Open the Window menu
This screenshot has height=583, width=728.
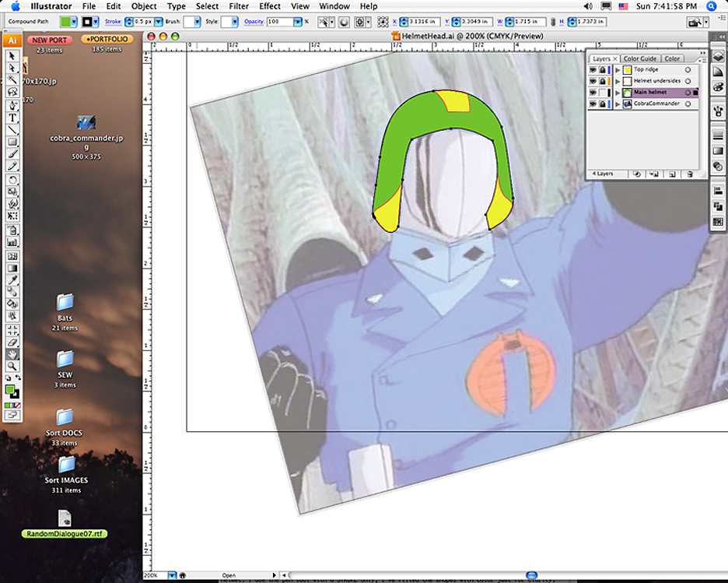pos(334,6)
